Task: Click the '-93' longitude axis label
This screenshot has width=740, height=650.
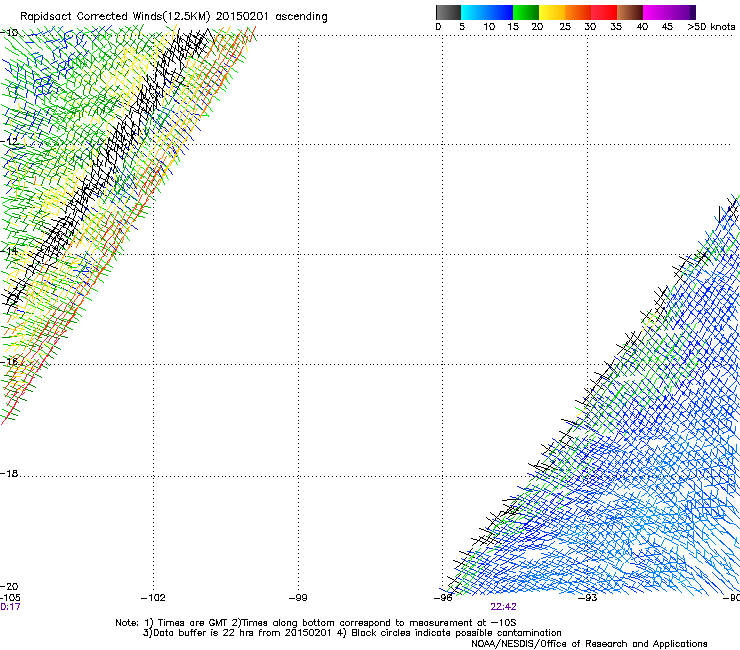Action: (588, 598)
